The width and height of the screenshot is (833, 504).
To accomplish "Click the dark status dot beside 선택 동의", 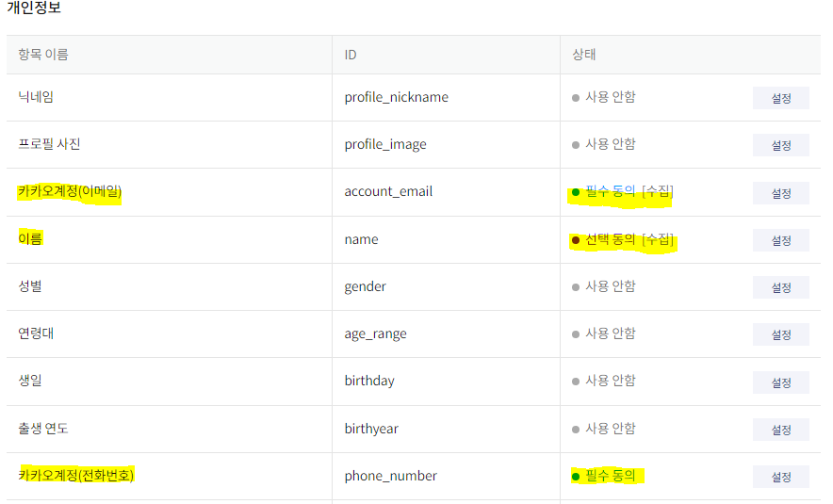I will coord(576,240).
